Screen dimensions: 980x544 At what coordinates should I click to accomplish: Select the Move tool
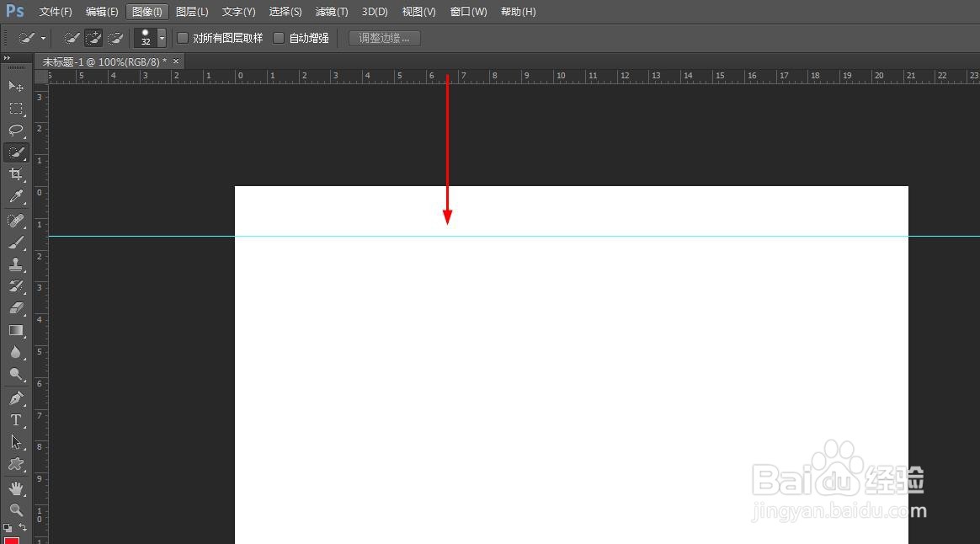pos(16,86)
